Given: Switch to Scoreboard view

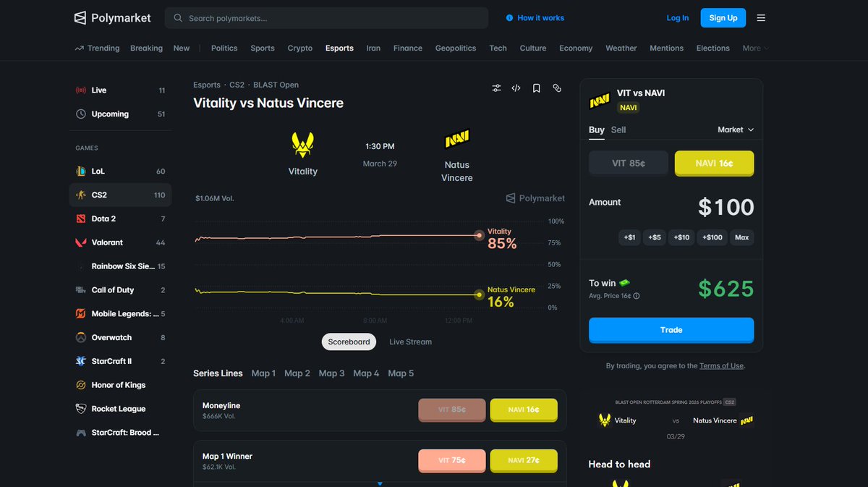Looking at the screenshot, I should click(x=349, y=342).
